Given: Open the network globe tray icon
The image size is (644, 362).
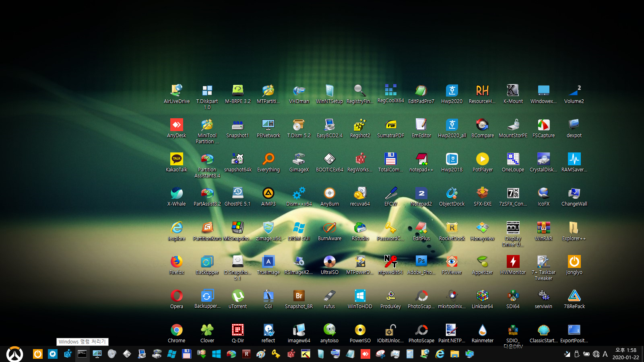Looking at the screenshot, I should (x=596, y=354).
